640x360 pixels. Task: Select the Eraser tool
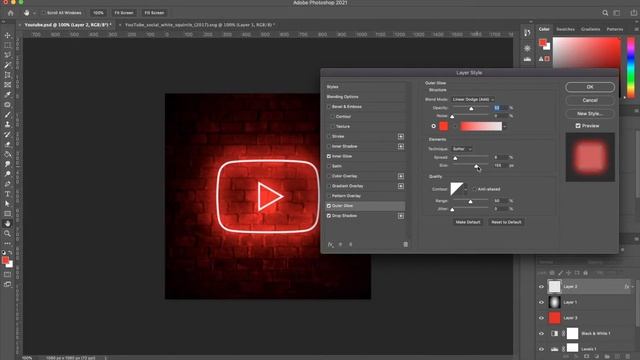(x=7, y=144)
